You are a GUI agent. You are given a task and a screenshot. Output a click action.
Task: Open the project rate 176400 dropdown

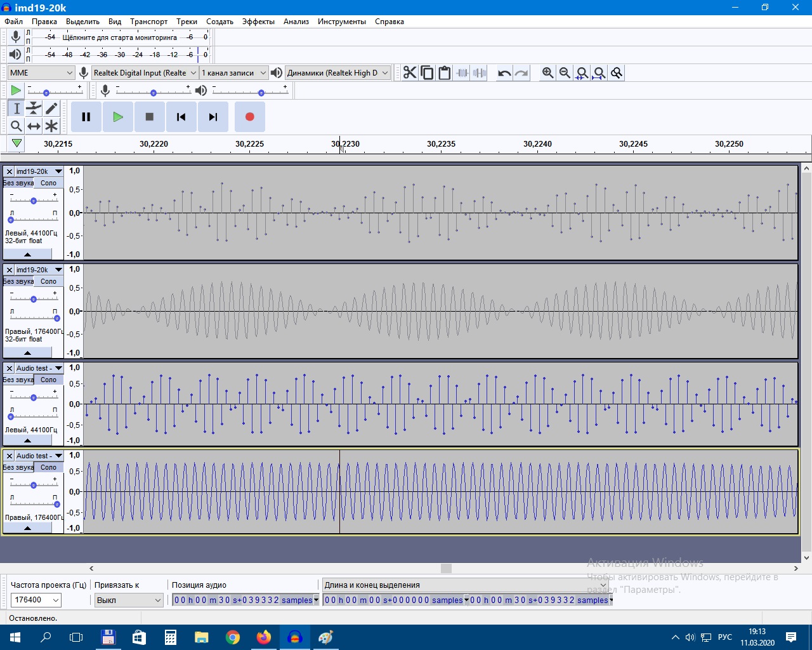(x=36, y=600)
